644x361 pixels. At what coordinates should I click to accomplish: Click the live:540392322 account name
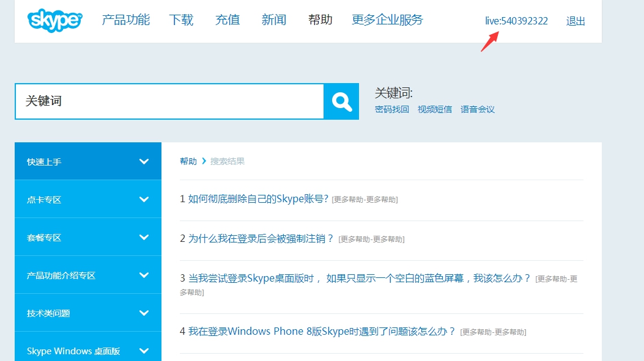(517, 20)
